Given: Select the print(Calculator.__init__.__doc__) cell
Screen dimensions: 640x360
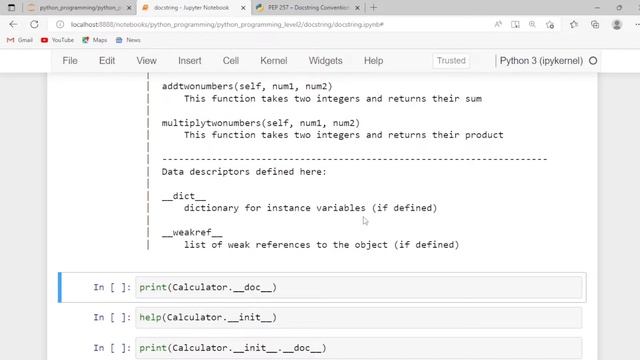Looking at the screenshot, I should [358, 348].
